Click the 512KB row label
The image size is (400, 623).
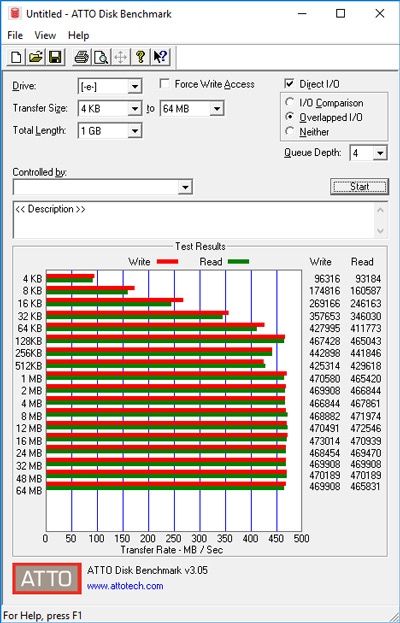(x=29, y=366)
